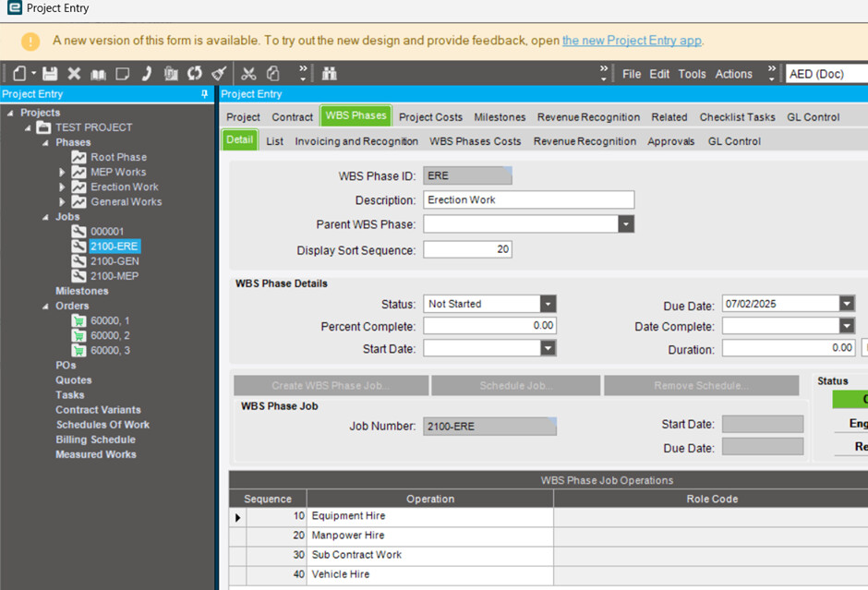Click the Cut scissors toolbar icon
Image resolution: width=868 pixels, height=590 pixels.
tap(249, 74)
